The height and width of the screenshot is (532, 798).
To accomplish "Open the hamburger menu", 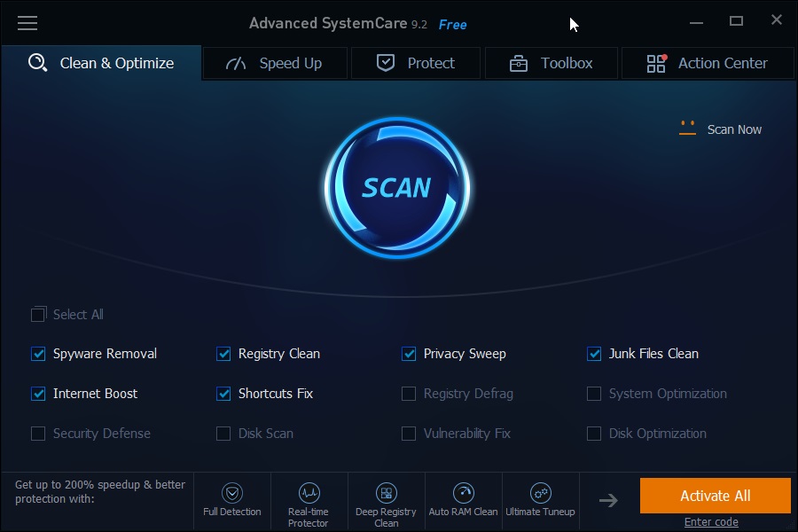I will (27, 23).
